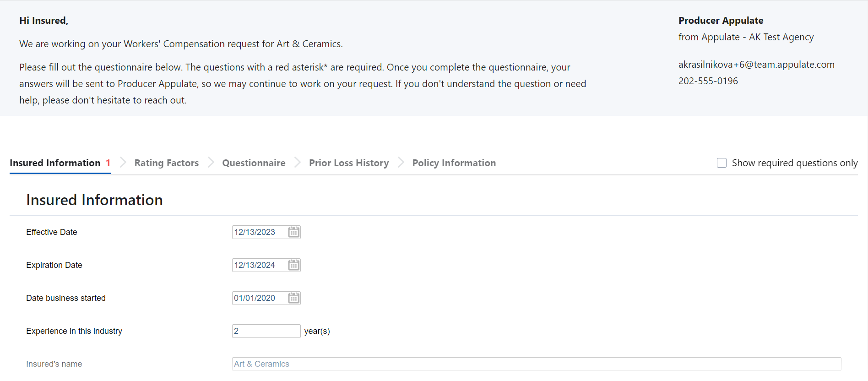Open the Effective Date calendar picker

point(293,232)
